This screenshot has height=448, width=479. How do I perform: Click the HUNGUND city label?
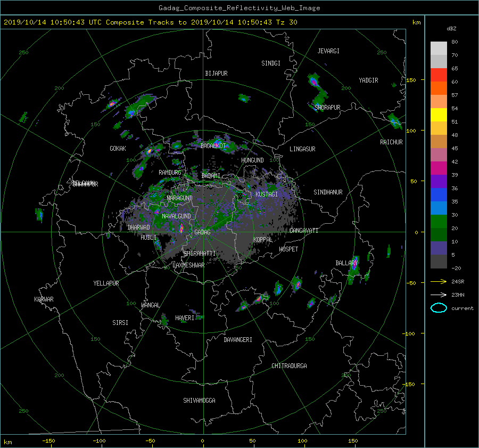[252, 160]
